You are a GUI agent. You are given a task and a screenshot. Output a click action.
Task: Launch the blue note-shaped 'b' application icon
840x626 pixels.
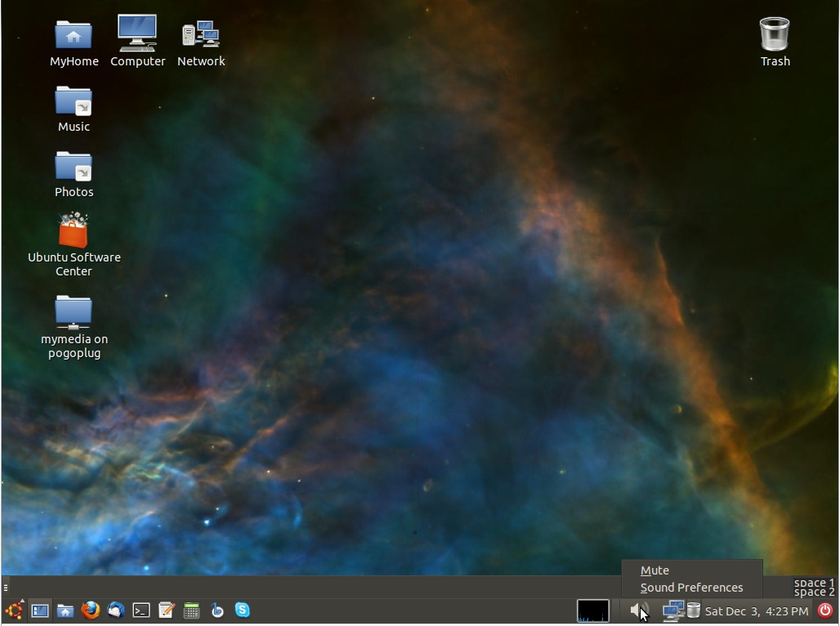[217, 610]
